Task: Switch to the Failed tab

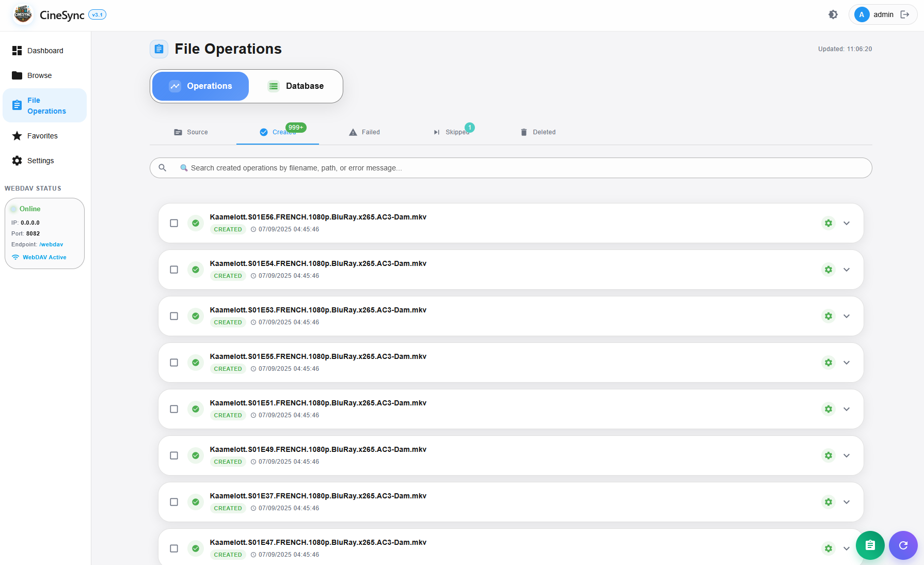Action: click(x=364, y=132)
